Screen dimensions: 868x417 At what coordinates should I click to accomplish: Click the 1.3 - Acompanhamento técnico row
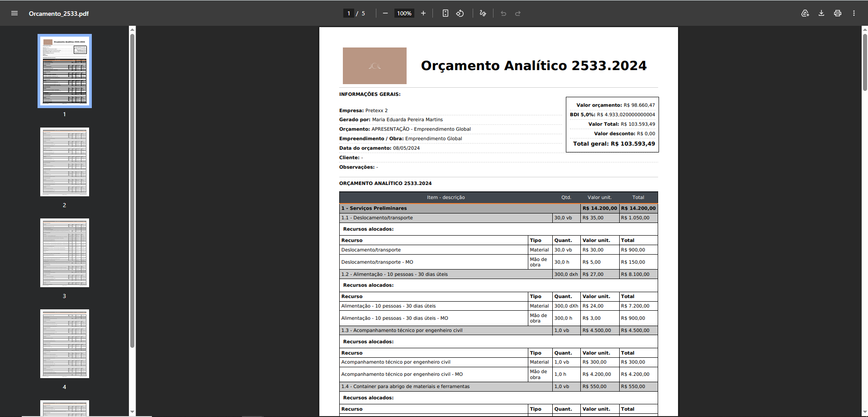498,330
